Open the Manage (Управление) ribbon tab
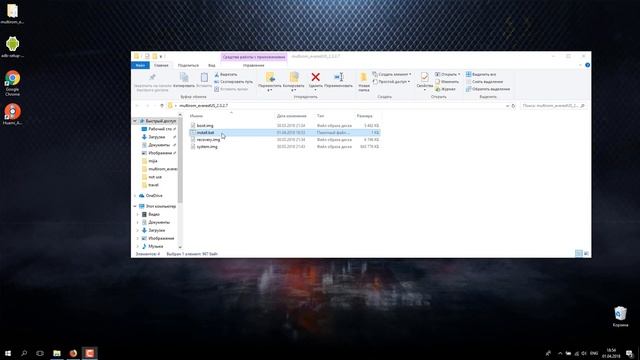The height and width of the screenshot is (360, 640). click(253, 65)
